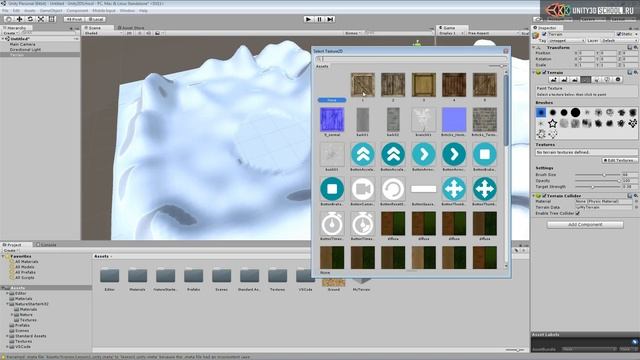Image resolution: width=640 pixels, height=360 pixels.
Task: Collapse the Terrain Collider component section
Action: click(x=534, y=196)
